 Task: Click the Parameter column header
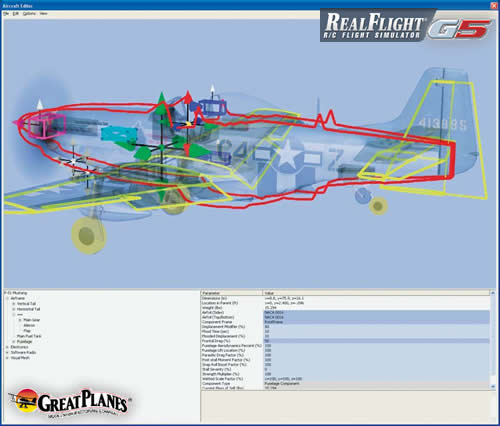coord(232,293)
